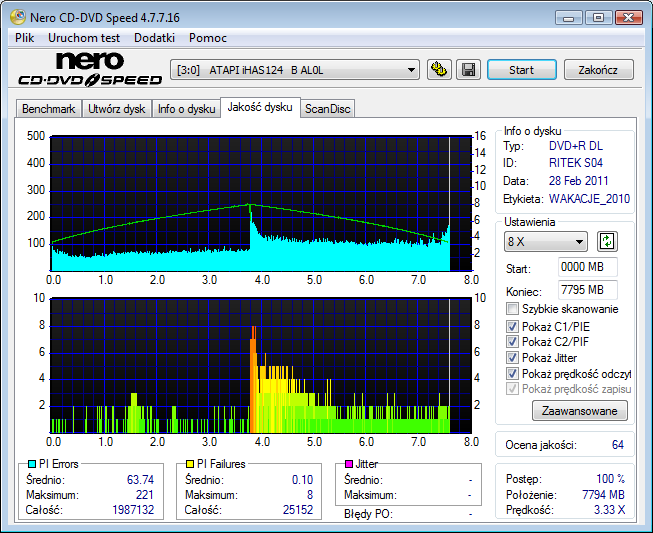
Task: Click the WAKACJE_2010 label value
Action: click(x=589, y=199)
